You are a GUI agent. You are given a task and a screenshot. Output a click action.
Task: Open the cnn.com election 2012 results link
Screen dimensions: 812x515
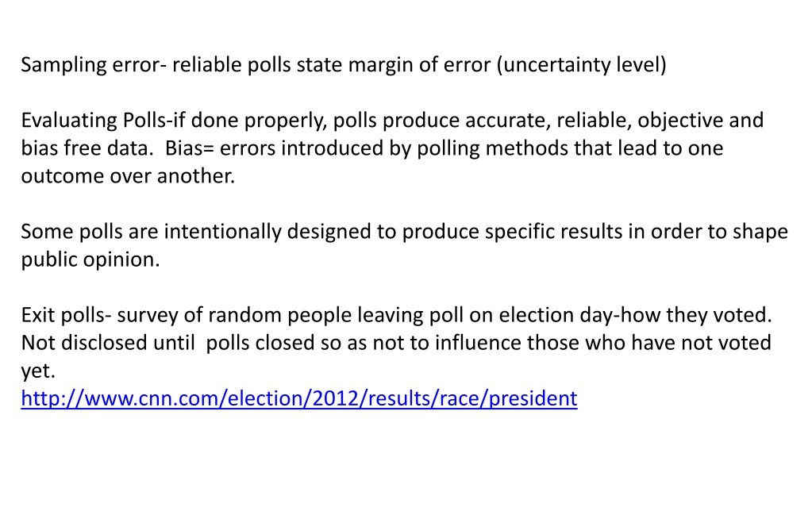(x=298, y=398)
